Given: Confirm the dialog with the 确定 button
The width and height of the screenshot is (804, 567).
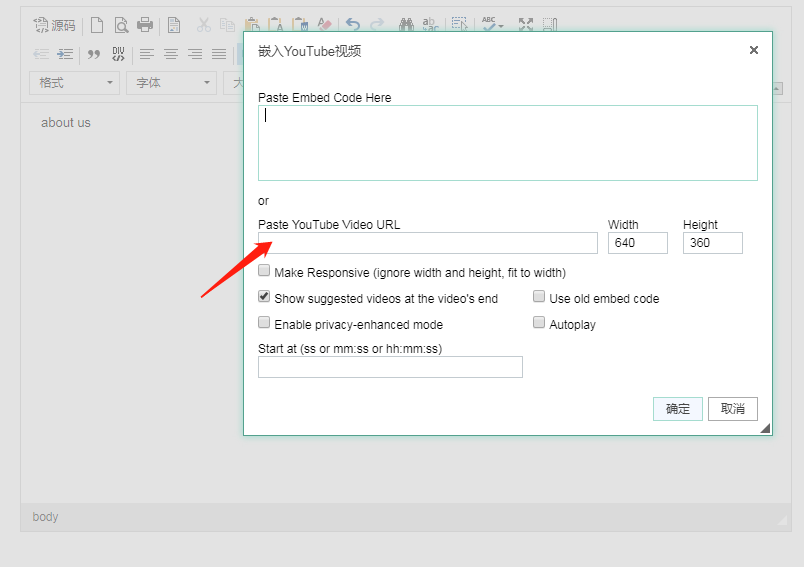Looking at the screenshot, I should click(678, 409).
